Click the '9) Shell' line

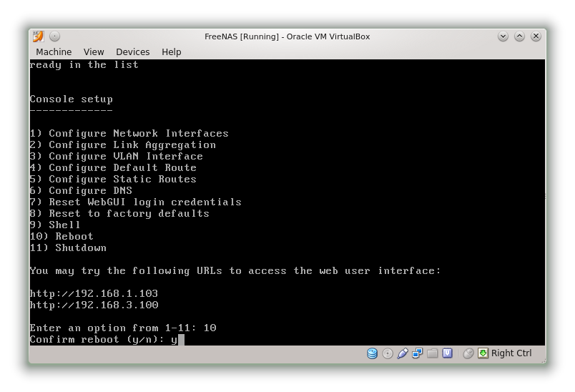tap(55, 225)
